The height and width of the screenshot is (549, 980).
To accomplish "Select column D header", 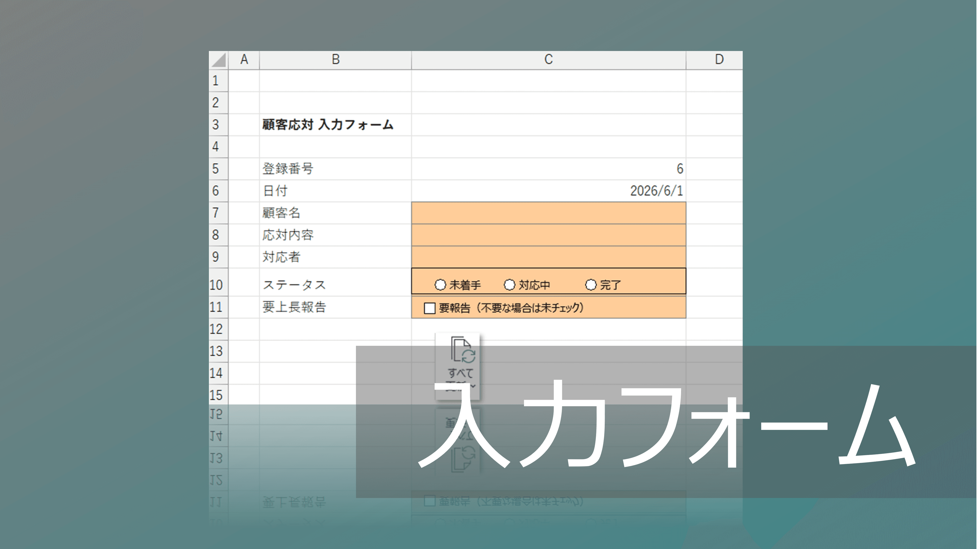I will pyautogui.click(x=715, y=60).
